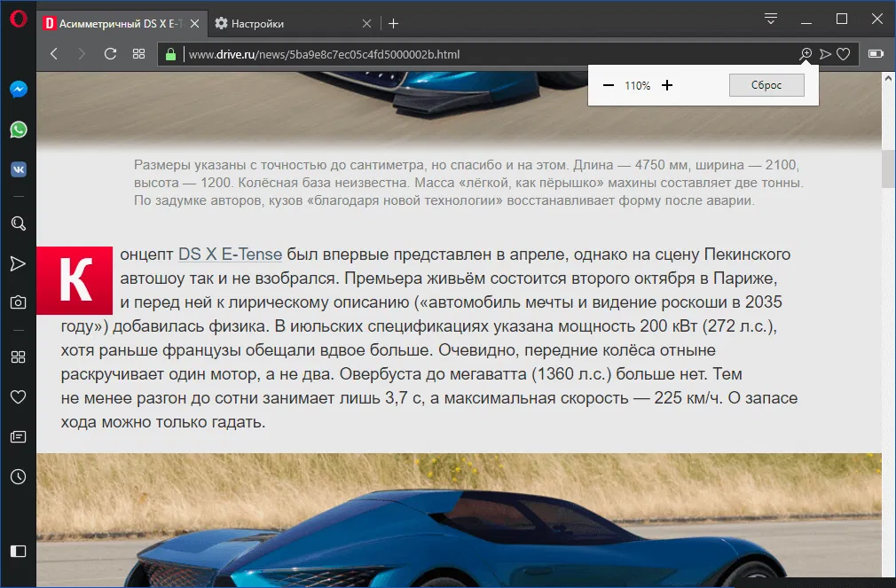Image resolution: width=896 pixels, height=588 pixels.
Task: Go back to the previous page
Action: click(54, 54)
